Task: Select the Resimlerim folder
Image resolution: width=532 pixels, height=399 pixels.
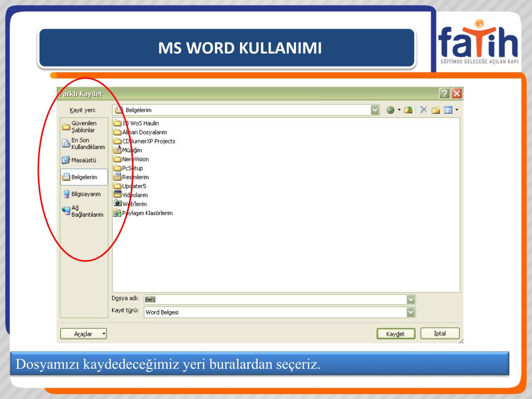Action: pos(131,177)
